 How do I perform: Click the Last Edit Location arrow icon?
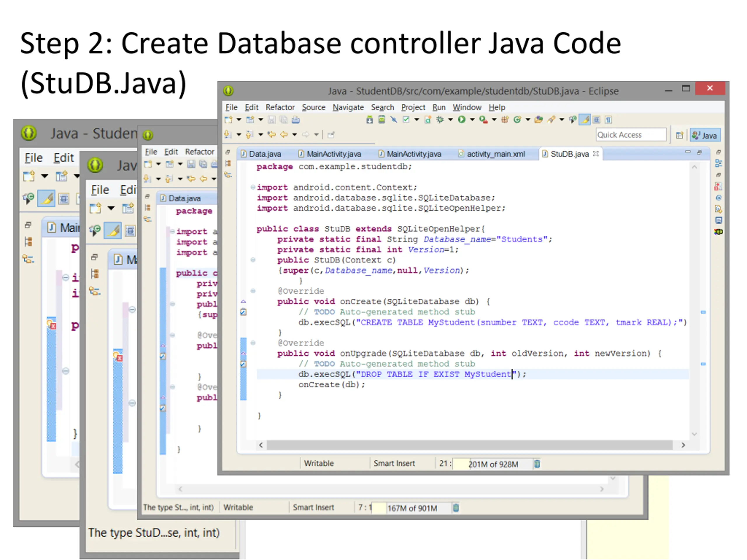tap(271, 135)
